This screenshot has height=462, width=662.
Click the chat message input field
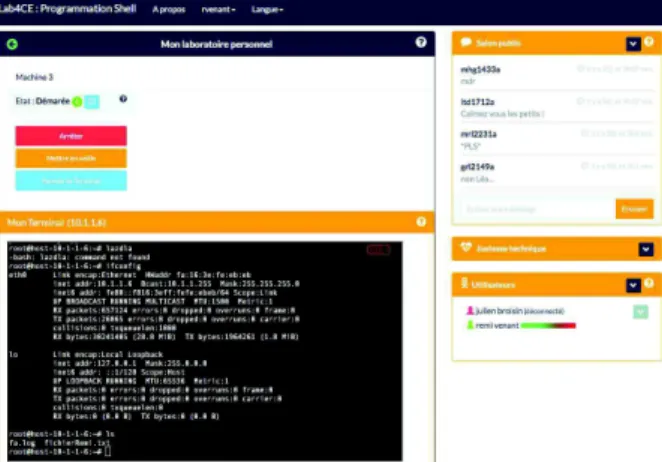click(x=537, y=209)
